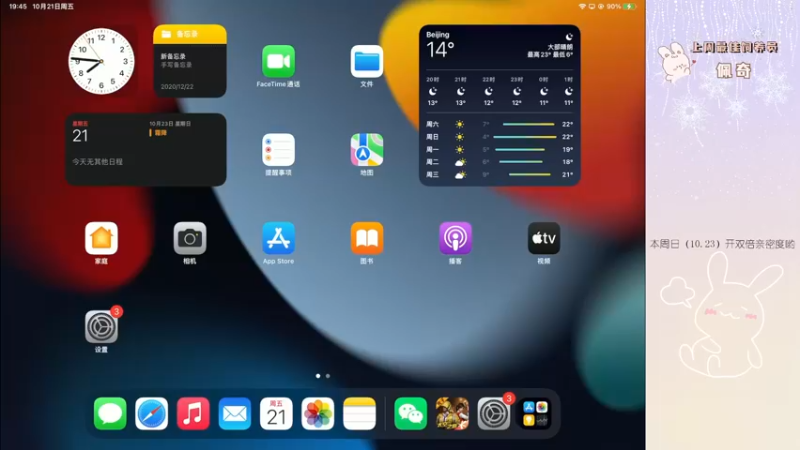The height and width of the screenshot is (450, 800).
Task: Open the Calendar widget showing 21
Action: point(145,149)
